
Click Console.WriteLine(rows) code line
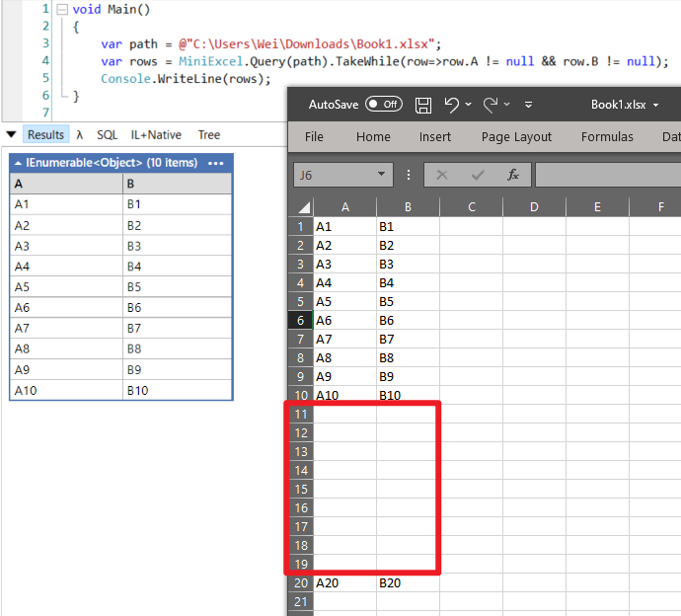(186, 79)
